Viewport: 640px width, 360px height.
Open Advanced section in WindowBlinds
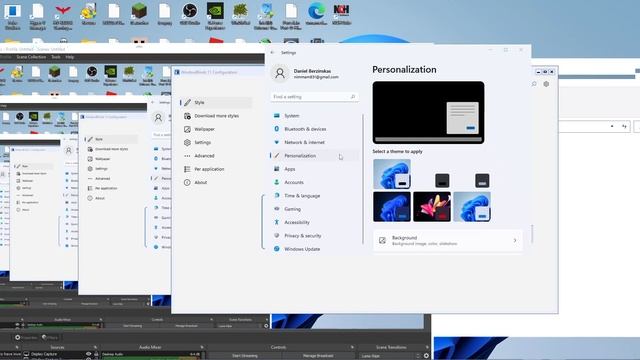tap(216, 156)
